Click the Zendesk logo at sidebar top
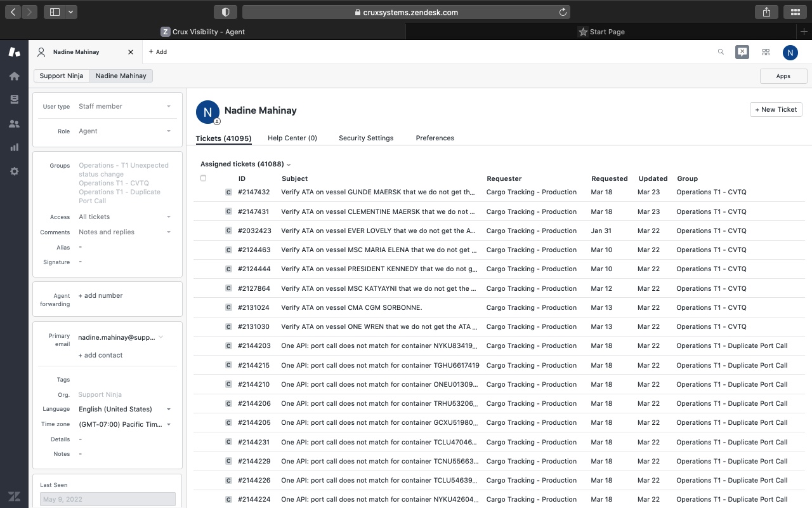The image size is (812, 508). 14,52
